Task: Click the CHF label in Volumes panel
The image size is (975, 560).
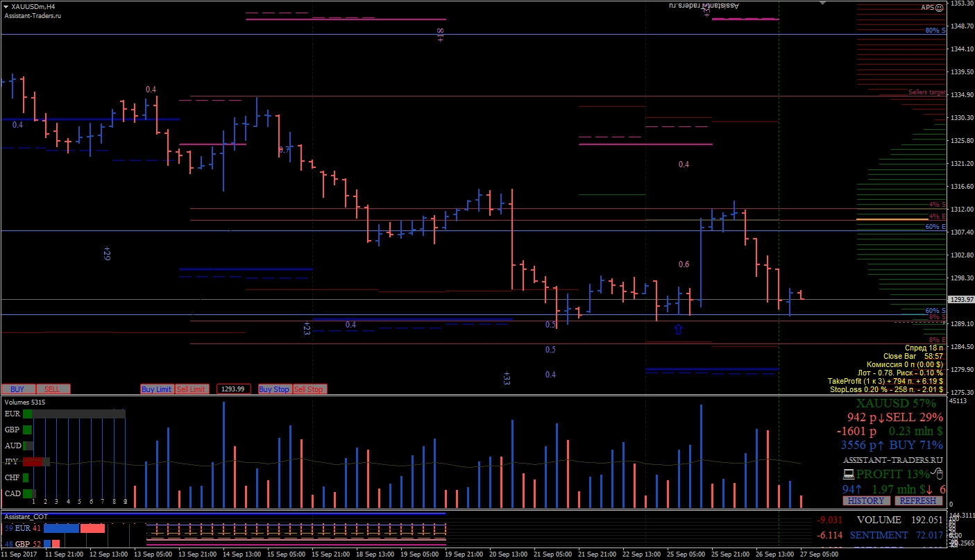Action: pyautogui.click(x=12, y=477)
